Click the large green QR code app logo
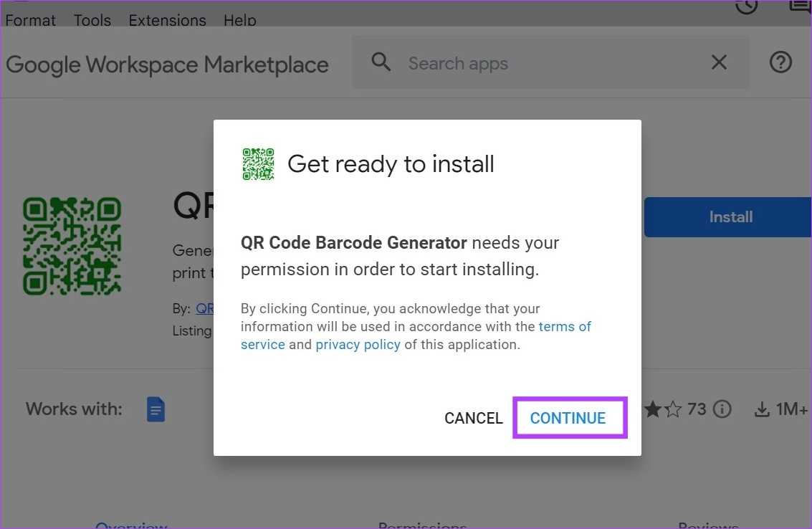This screenshot has width=812, height=529. [x=72, y=246]
